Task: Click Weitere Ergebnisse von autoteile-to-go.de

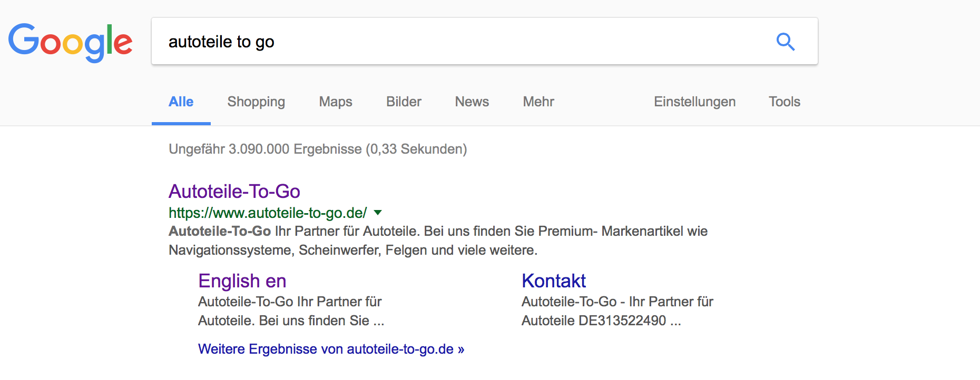Action: pos(331,349)
